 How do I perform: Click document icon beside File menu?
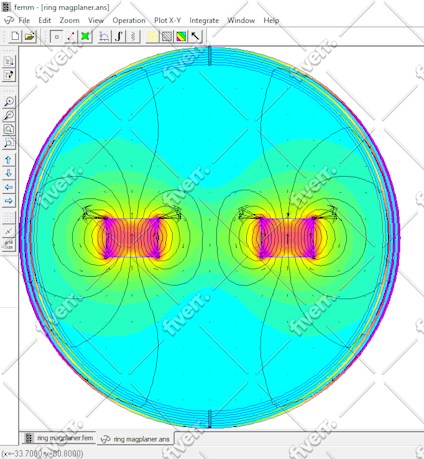(9, 20)
